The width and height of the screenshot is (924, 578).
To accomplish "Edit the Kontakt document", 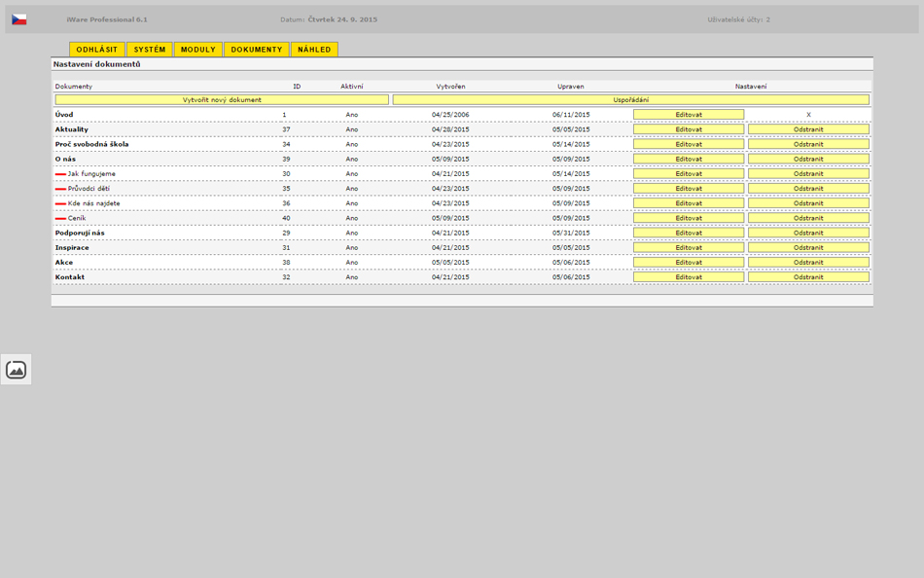I will coord(689,276).
